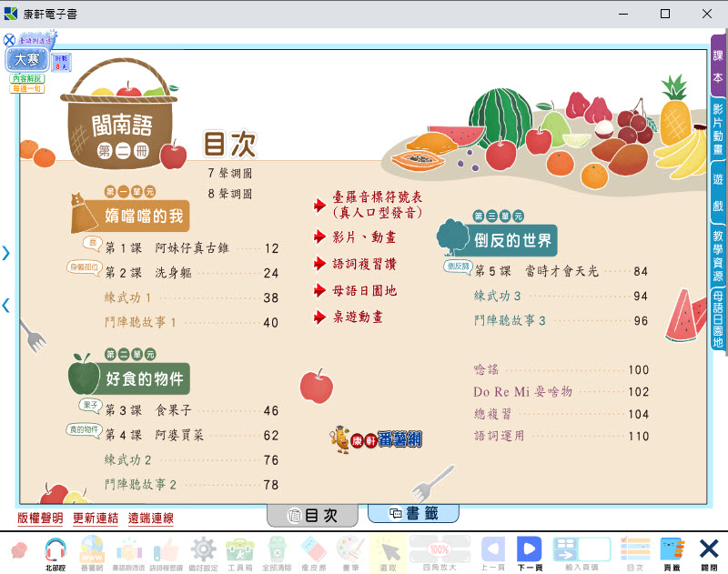Image resolution: width=728 pixels, height=574 pixels.
Task: Open 臺羅音標符號表 red arrow link
Action: pyautogui.click(x=369, y=205)
